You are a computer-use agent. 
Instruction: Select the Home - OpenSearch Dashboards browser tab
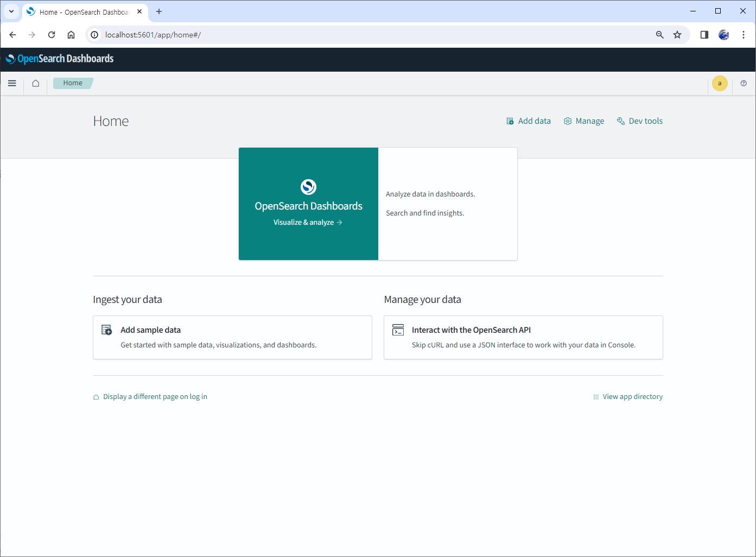(x=85, y=12)
